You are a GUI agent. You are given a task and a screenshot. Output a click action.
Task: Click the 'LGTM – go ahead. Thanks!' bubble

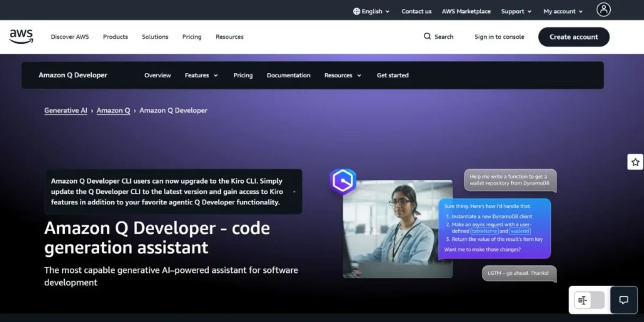(x=519, y=274)
